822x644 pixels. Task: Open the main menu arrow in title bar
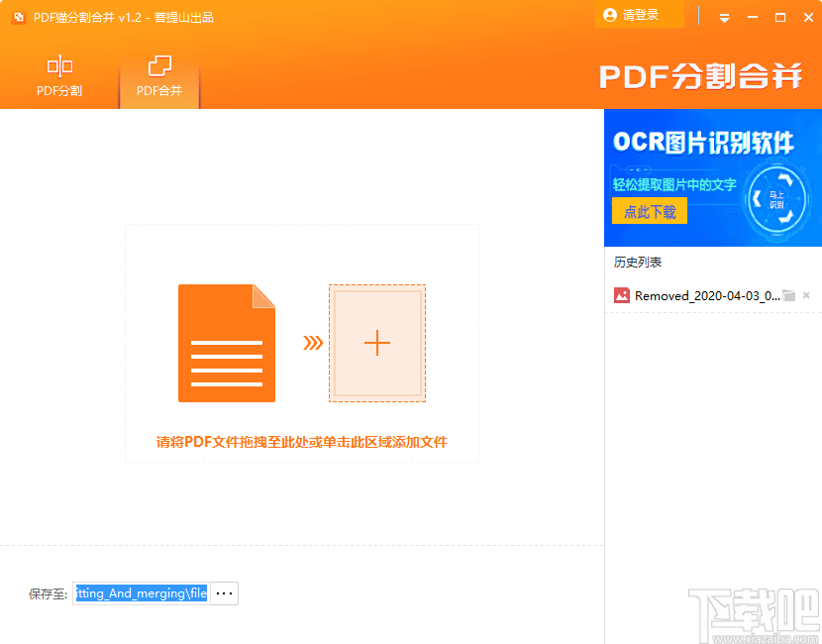point(724,16)
